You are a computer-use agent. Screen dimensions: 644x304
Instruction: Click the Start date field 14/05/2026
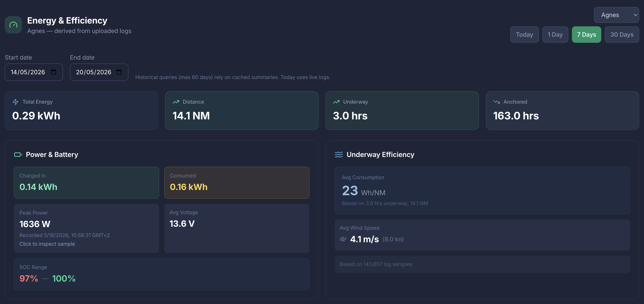click(x=34, y=72)
